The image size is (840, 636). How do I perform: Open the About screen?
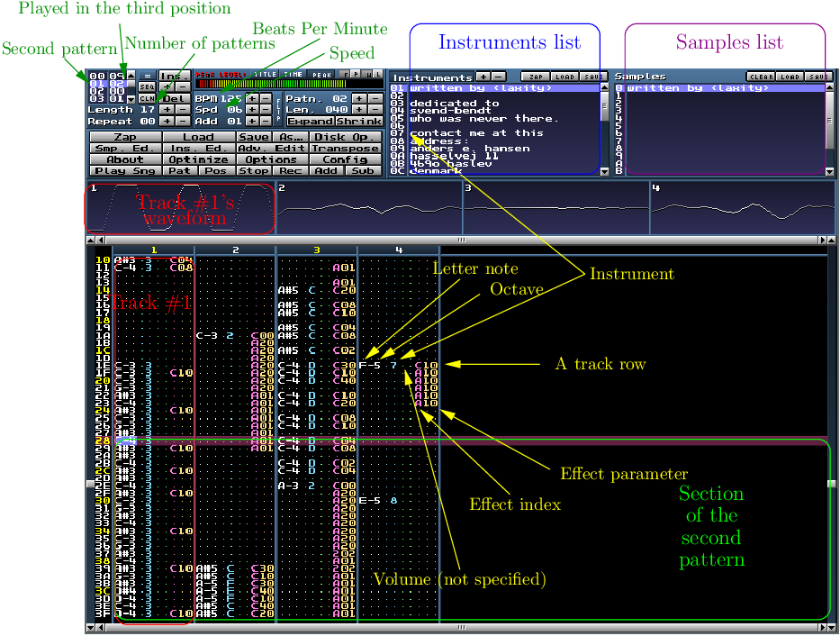point(125,159)
